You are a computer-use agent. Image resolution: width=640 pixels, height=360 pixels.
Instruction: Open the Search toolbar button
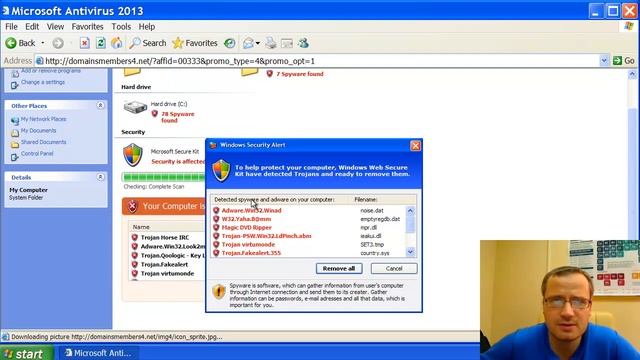[x=147, y=43]
